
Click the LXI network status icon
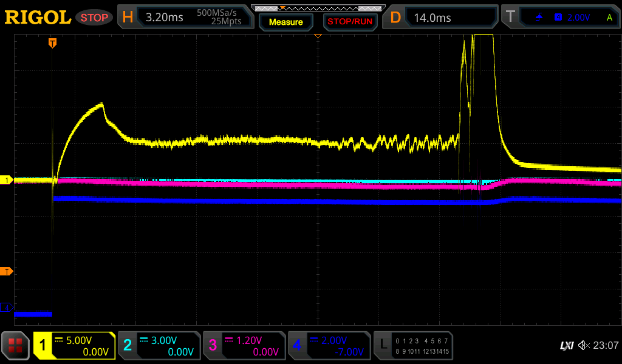click(566, 346)
